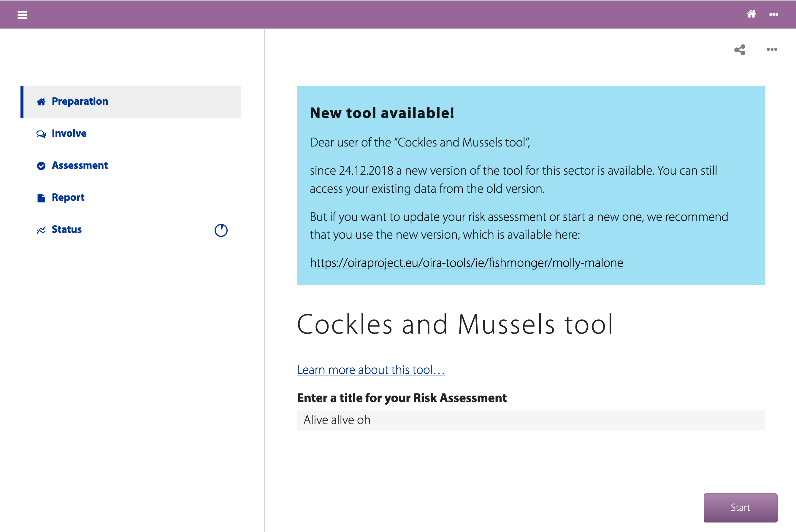The width and height of the screenshot is (796, 532).
Task: Click the house icon beside Preparation
Action: point(41,102)
